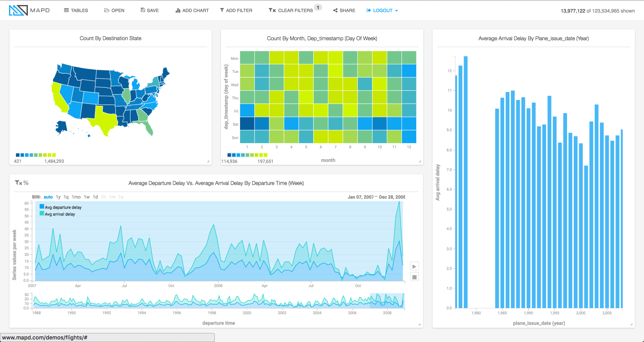Clear all filters
The width and height of the screenshot is (644, 342).
[291, 10]
